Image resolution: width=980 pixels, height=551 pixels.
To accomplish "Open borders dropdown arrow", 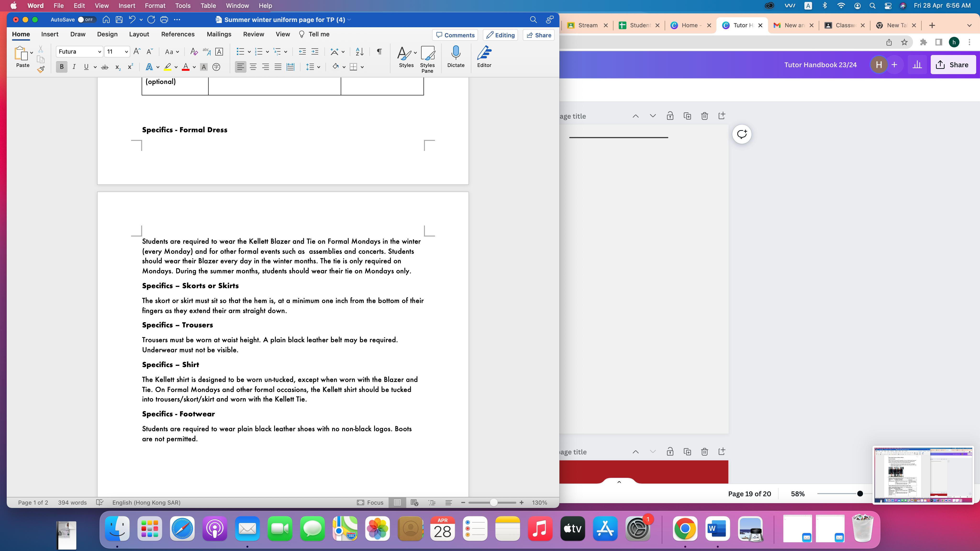I will click(x=362, y=67).
